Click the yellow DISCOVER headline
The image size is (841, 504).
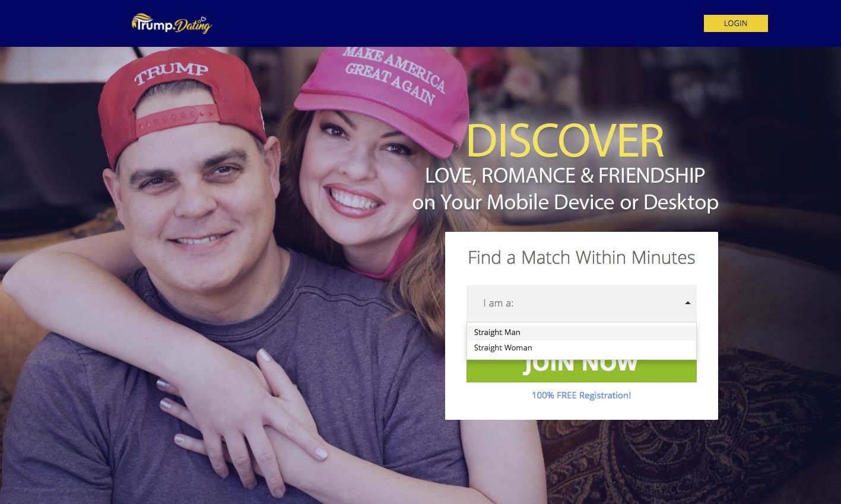tap(565, 141)
